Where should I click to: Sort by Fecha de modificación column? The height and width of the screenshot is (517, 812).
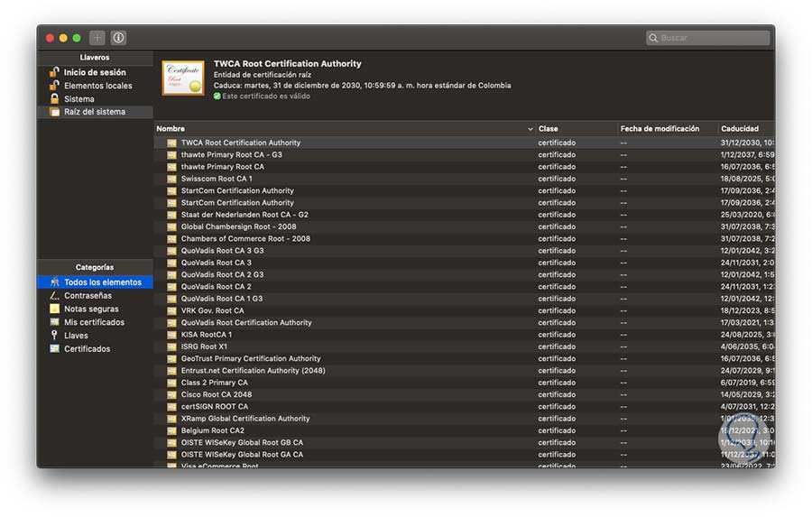coord(660,128)
